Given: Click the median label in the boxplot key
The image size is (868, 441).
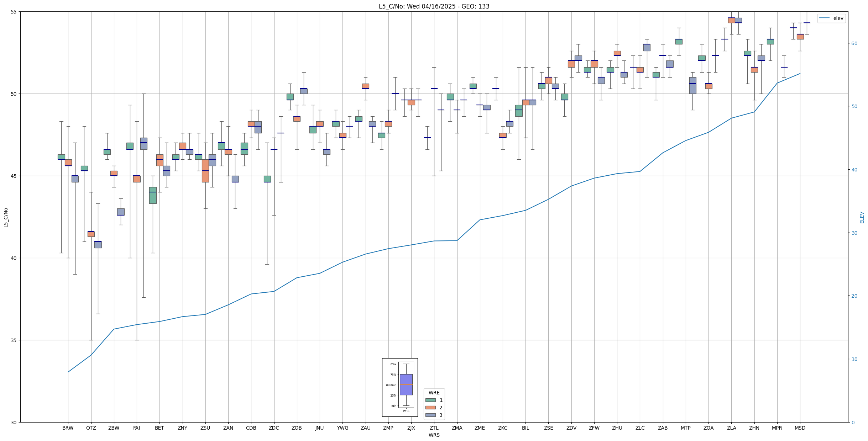Looking at the screenshot, I should coord(391,385).
